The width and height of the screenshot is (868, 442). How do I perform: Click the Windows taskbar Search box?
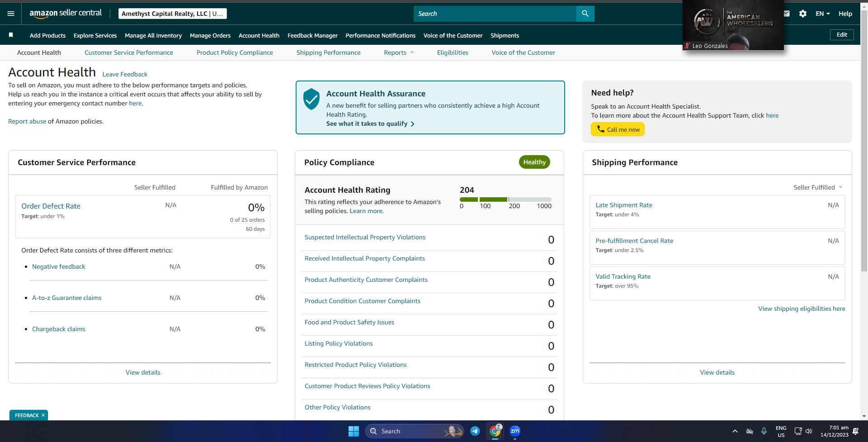click(415, 431)
